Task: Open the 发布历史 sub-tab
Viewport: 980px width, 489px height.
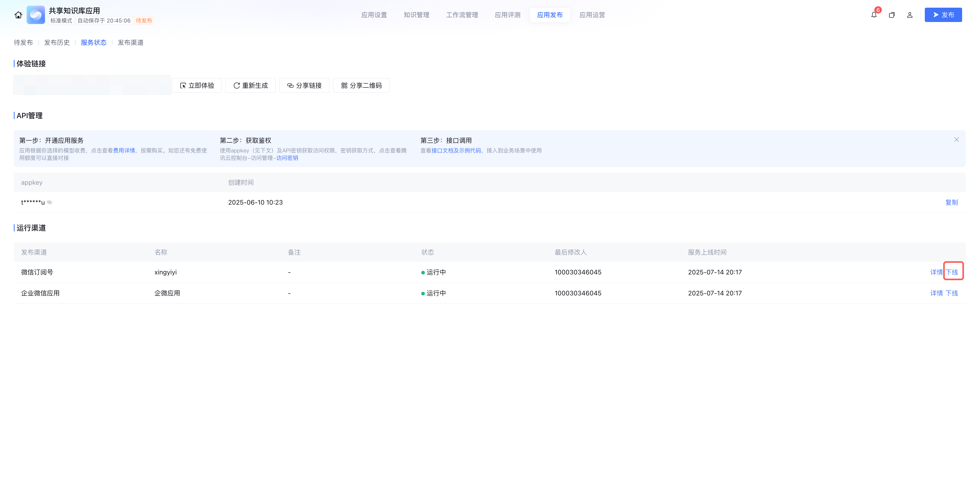Action: pos(57,43)
